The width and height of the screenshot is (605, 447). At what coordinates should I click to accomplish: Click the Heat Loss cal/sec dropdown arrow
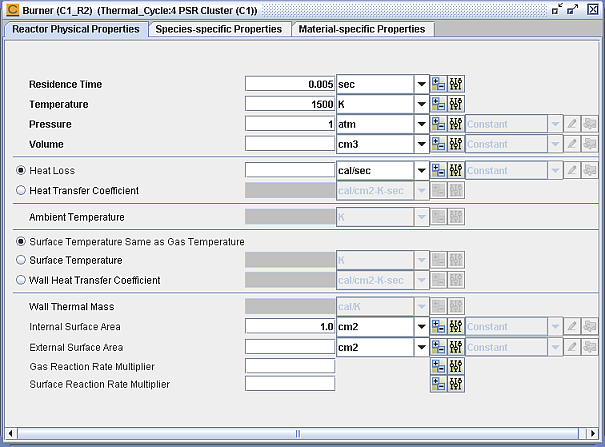point(421,171)
